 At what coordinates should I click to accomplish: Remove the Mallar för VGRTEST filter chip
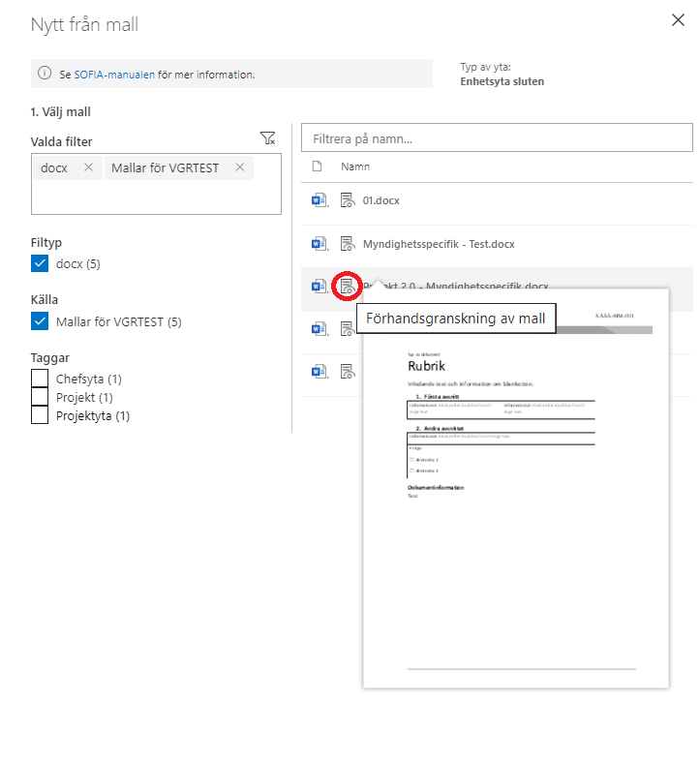click(x=239, y=167)
